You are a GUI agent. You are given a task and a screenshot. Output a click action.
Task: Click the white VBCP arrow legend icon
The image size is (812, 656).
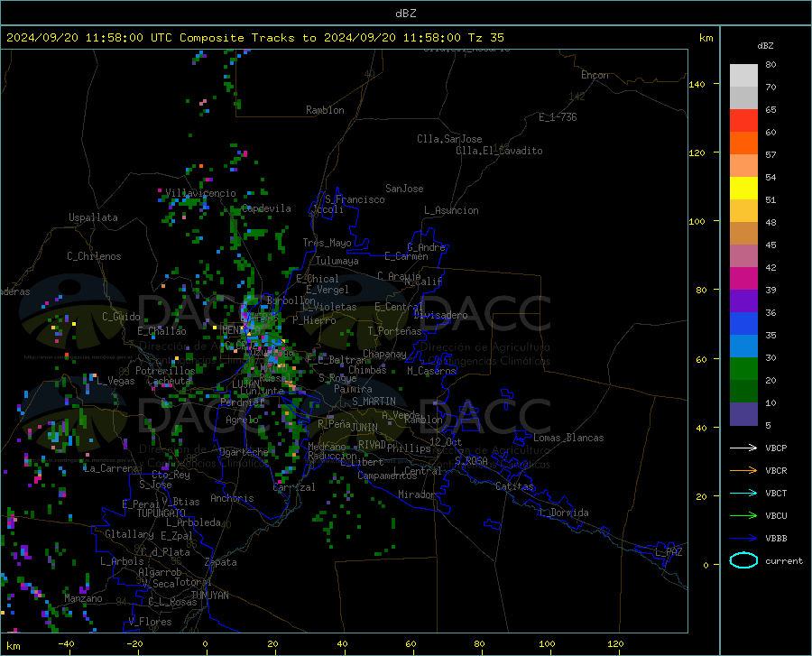click(x=743, y=448)
